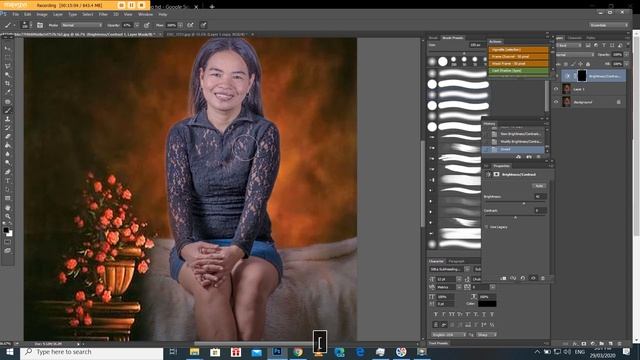Click delete adjustment trash icon in Properties panel
Viewport: 640px width, 360px height.
[x=542, y=278]
